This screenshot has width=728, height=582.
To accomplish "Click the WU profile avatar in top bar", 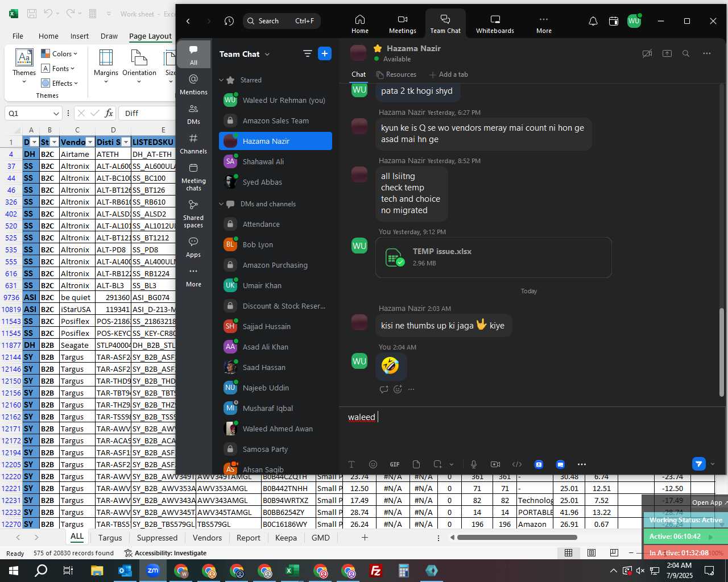I will point(634,21).
